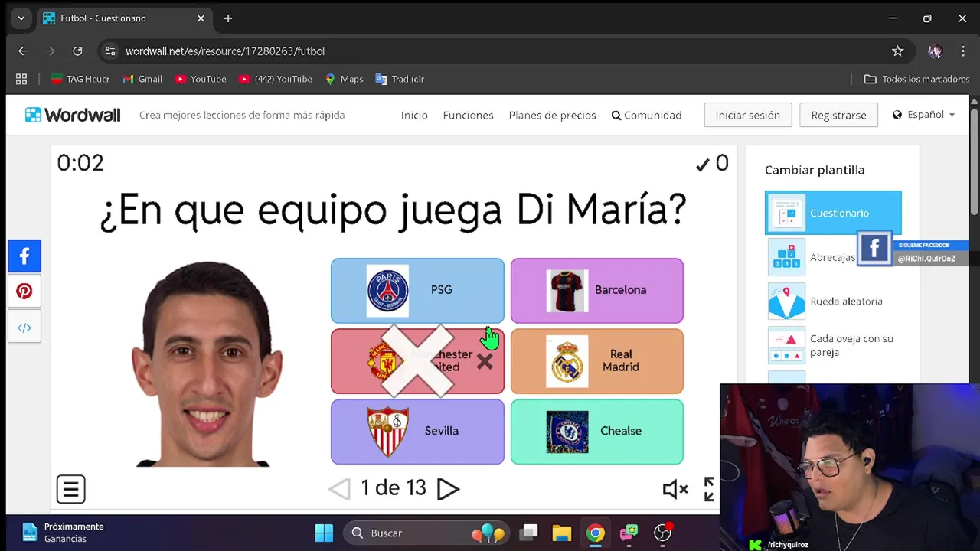Choose the Sevilla answer

[417, 432]
